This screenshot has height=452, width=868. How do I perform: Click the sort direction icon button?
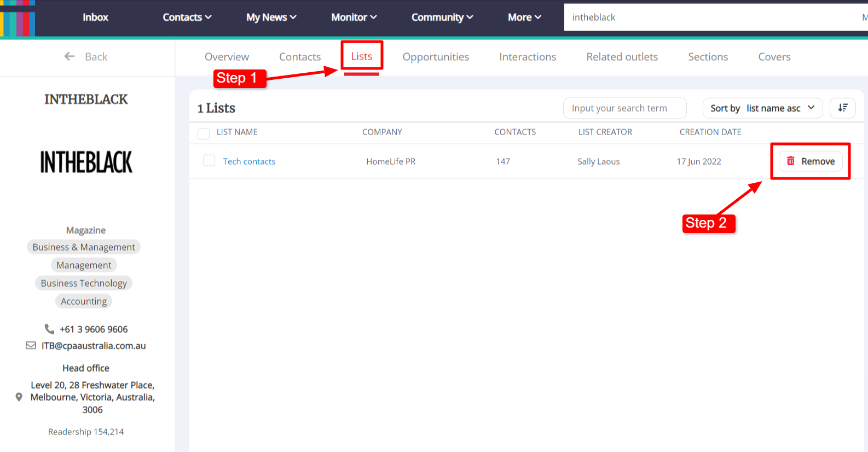[843, 108]
